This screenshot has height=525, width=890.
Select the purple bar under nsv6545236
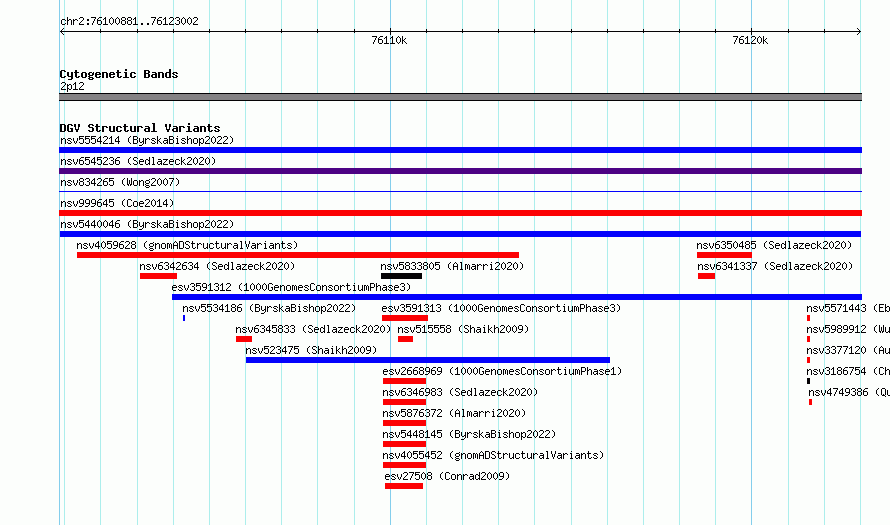pyautogui.click(x=460, y=171)
